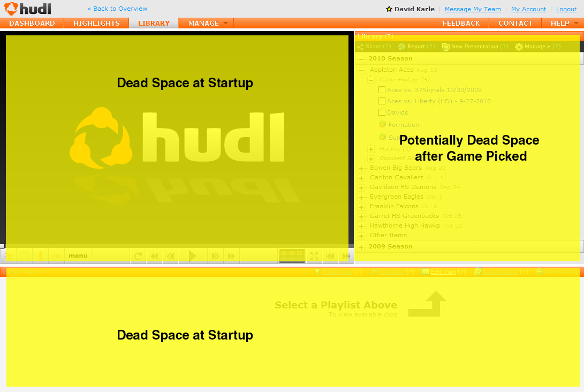
Task: Click the Remove Clip minus icon
Action: tap(540, 272)
